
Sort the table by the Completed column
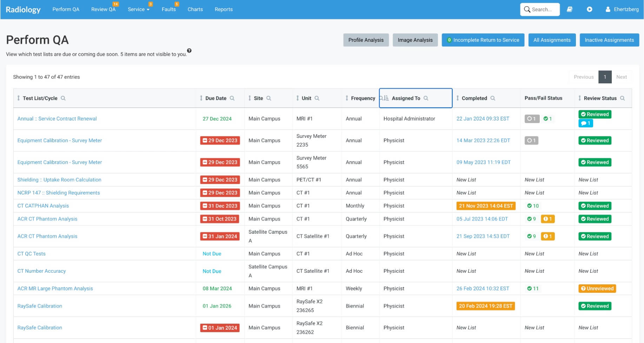pyautogui.click(x=457, y=98)
